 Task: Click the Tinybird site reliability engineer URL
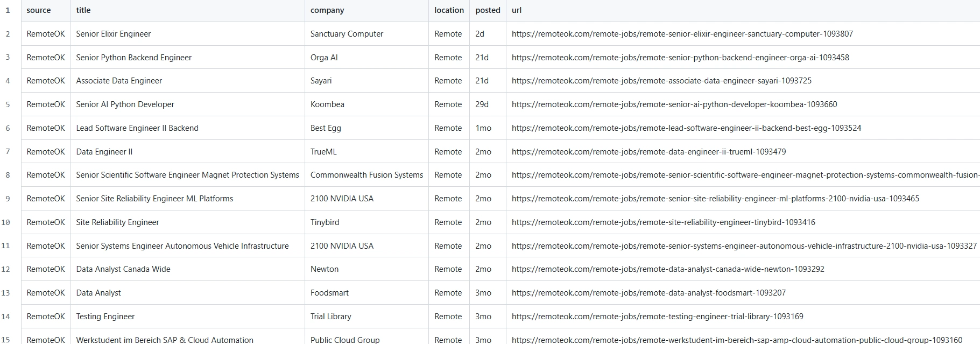point(663,222)
